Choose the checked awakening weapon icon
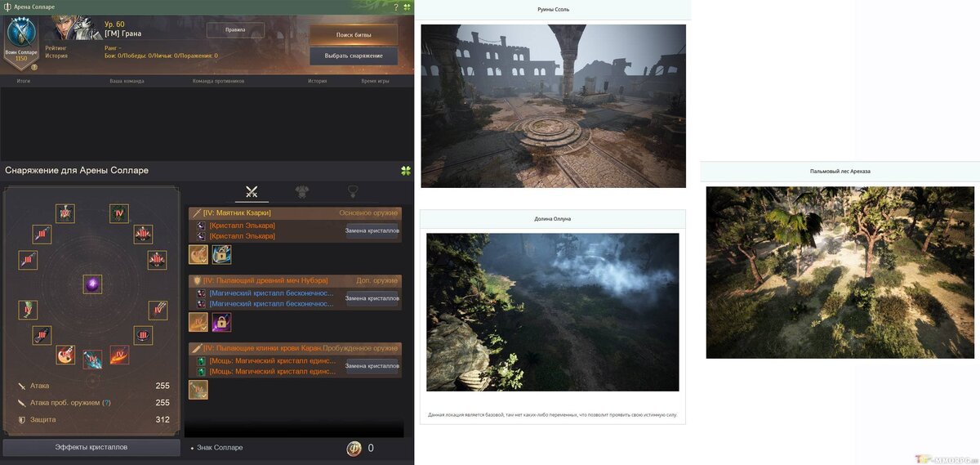This screenshot has height=465, width=980. click(198, 390)
